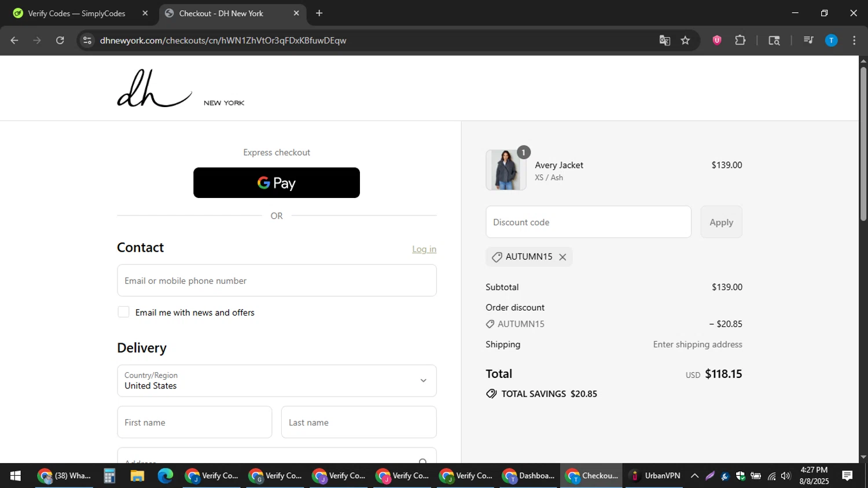The width and height of the screenshot is (868, 488).
Task: Click the network tray icon
Action: tap(771, 476)
